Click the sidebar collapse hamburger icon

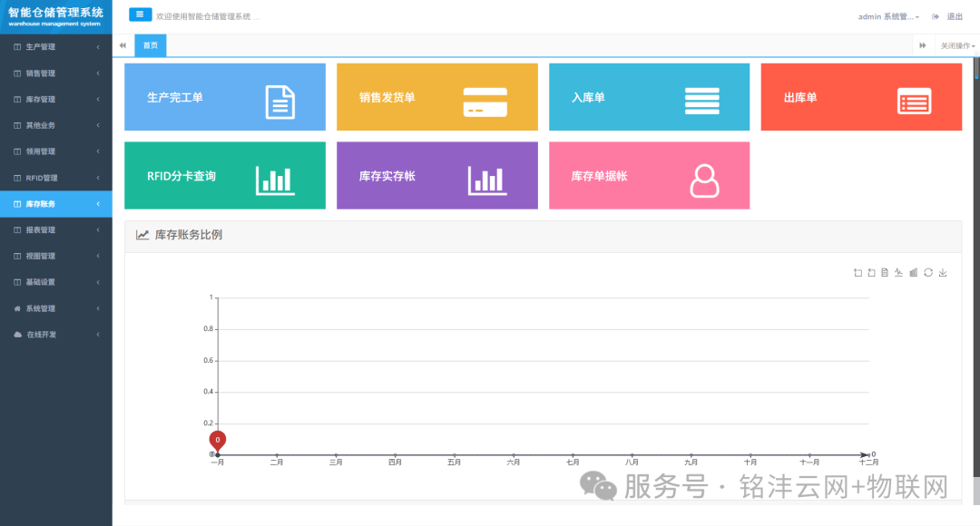click(x=139, y=14)
